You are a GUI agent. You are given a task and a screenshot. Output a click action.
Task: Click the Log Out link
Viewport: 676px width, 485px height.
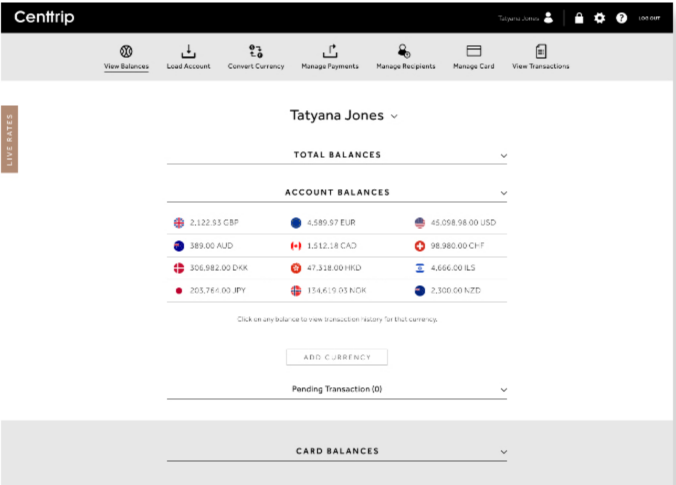[x=649, y=18]
